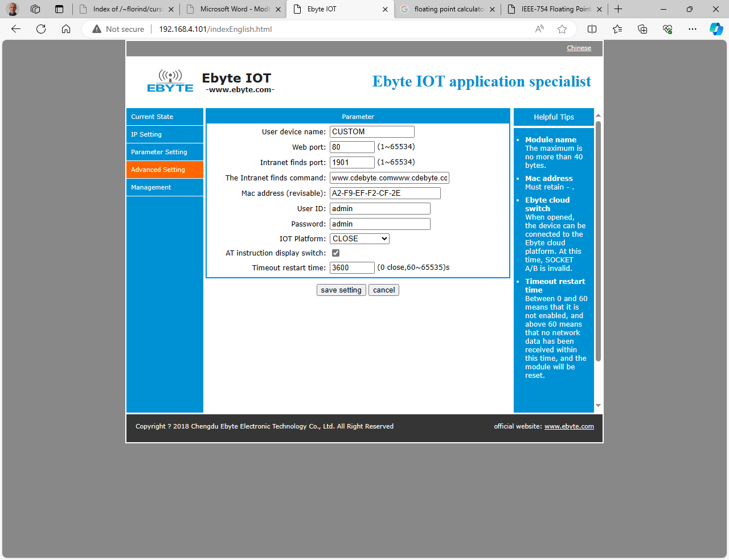Screen dimensions: 729x560
Task: Open a new tab with the plus icon
Action: point(619,9)
